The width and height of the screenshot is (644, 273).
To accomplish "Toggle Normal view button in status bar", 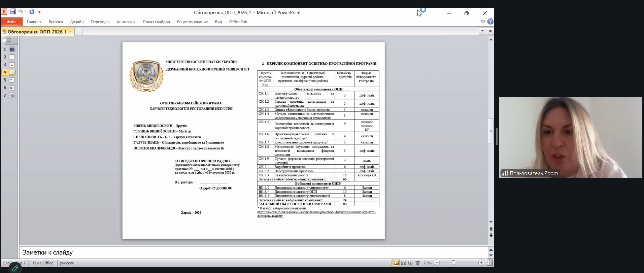I will click(x=396, y=263).
